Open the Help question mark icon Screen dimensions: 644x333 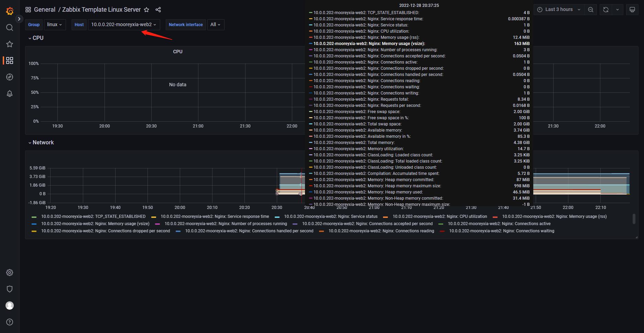(x=10, y=322)
